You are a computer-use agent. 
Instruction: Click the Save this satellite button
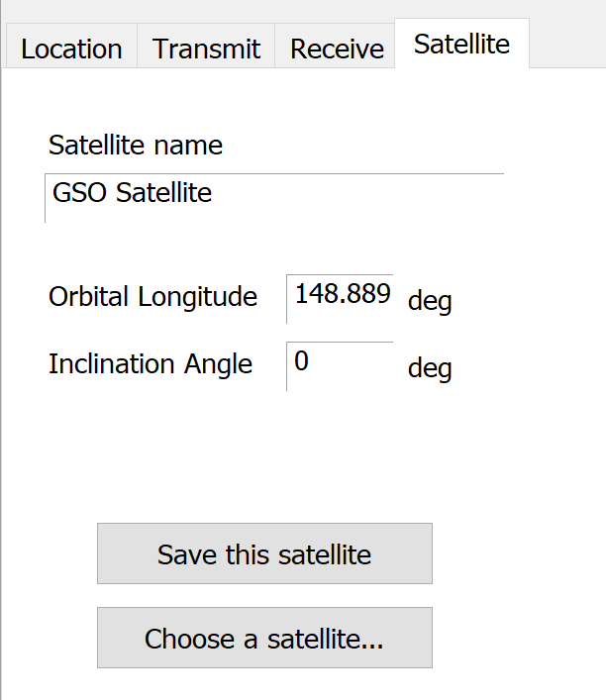264,553
